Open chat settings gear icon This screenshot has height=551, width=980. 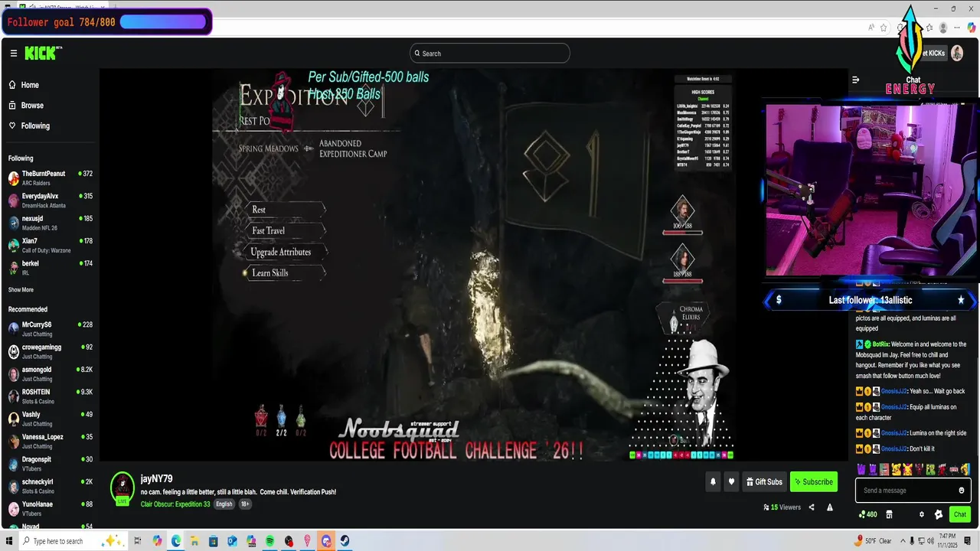coord(922,514)
